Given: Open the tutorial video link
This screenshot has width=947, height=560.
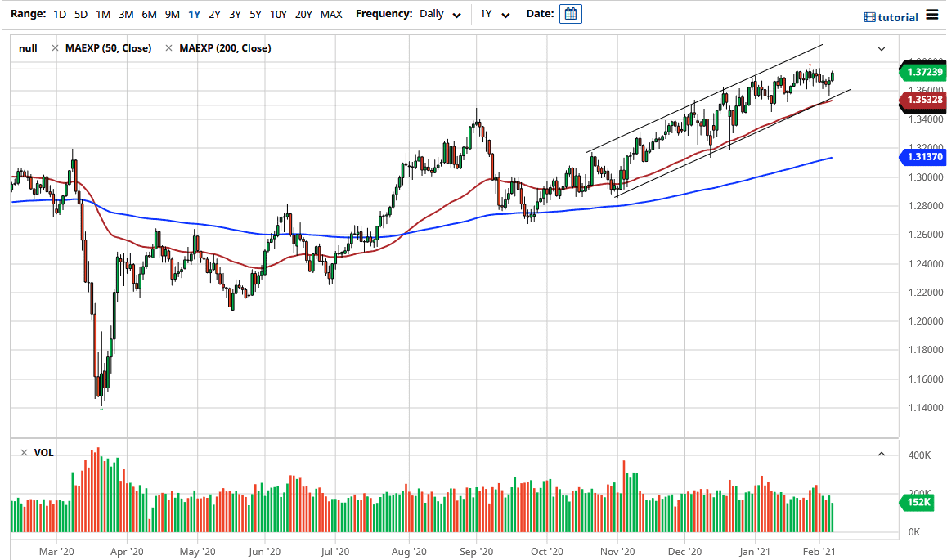Looking at the screenshot, I should click(x=891, y=17).
